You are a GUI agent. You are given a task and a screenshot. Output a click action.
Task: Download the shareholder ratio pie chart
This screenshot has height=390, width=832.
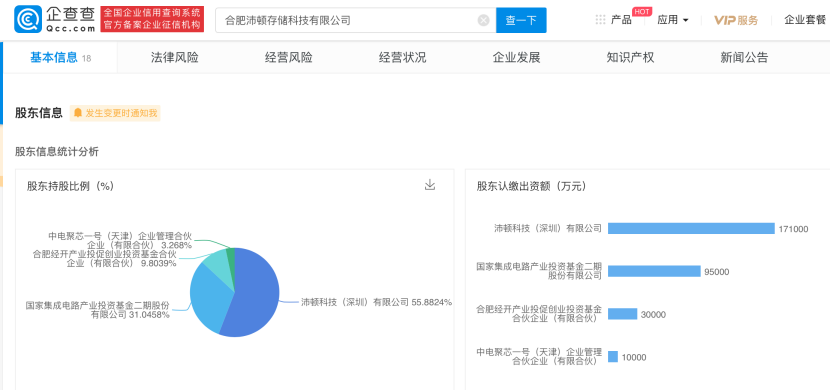pos(430,185)
